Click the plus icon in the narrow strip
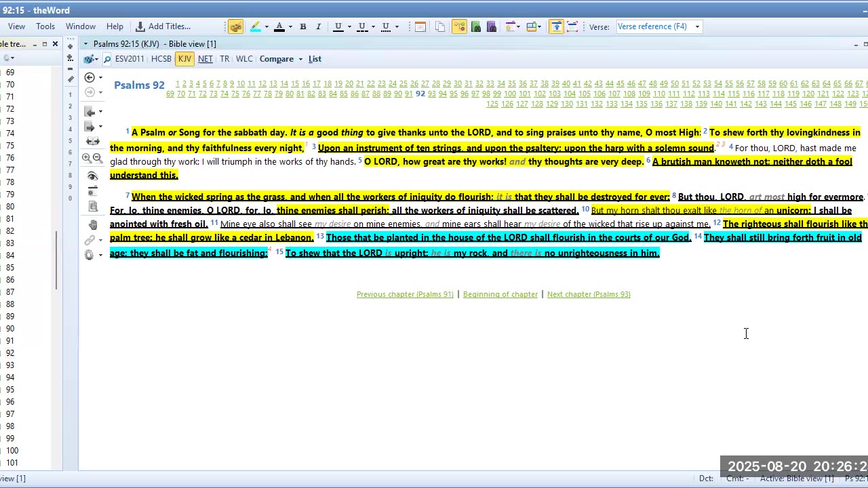Viewport: 868px width, 488px height. [x=70, y=47]
